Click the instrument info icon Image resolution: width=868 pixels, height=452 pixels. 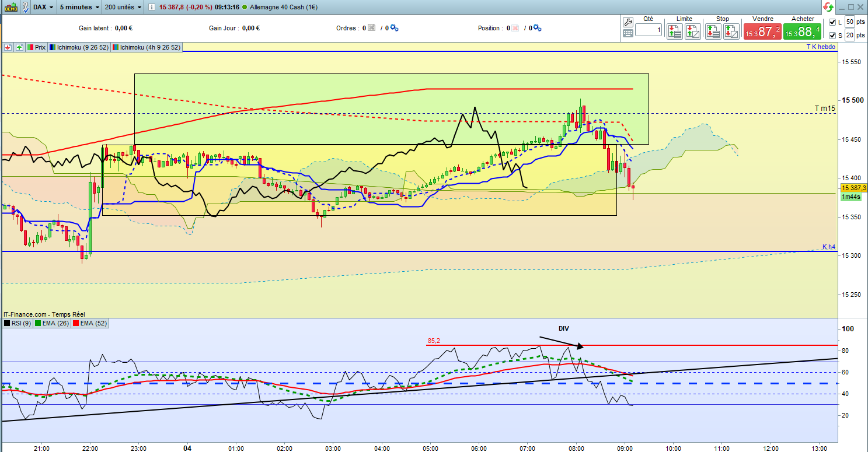152,7
